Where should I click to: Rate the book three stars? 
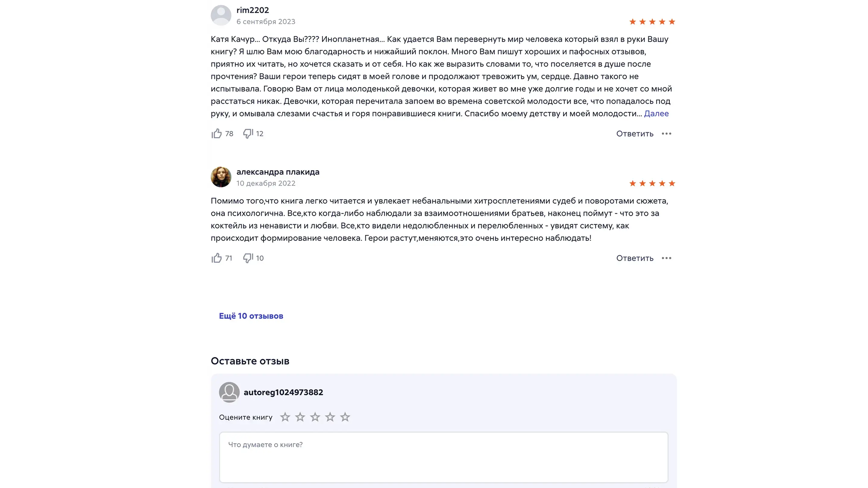coord(315,417)
